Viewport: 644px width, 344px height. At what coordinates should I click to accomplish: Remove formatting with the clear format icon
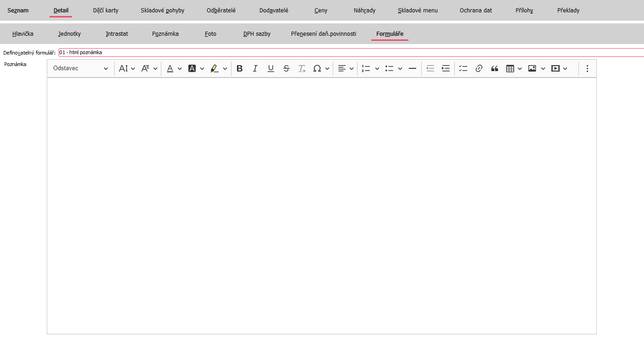[302, 68]
